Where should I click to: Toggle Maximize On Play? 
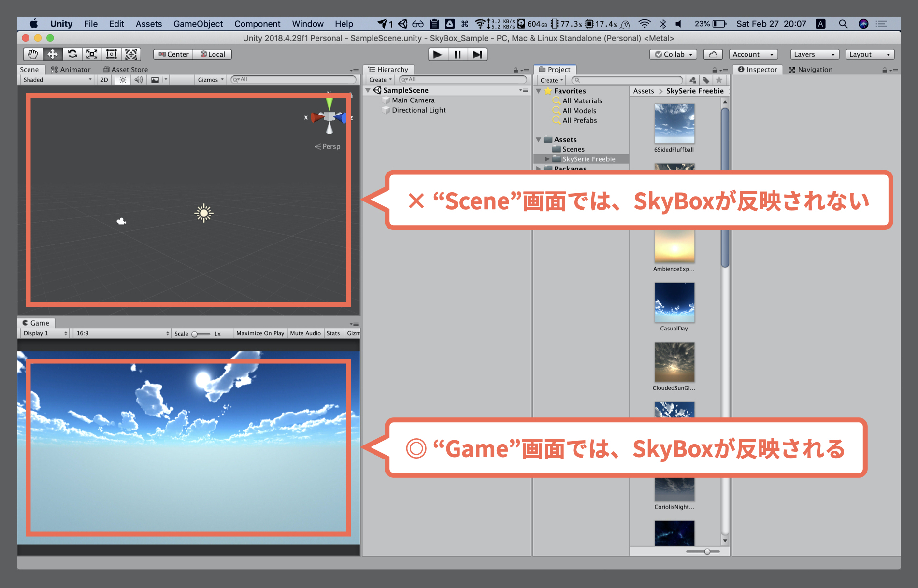[x=260, y=333]
